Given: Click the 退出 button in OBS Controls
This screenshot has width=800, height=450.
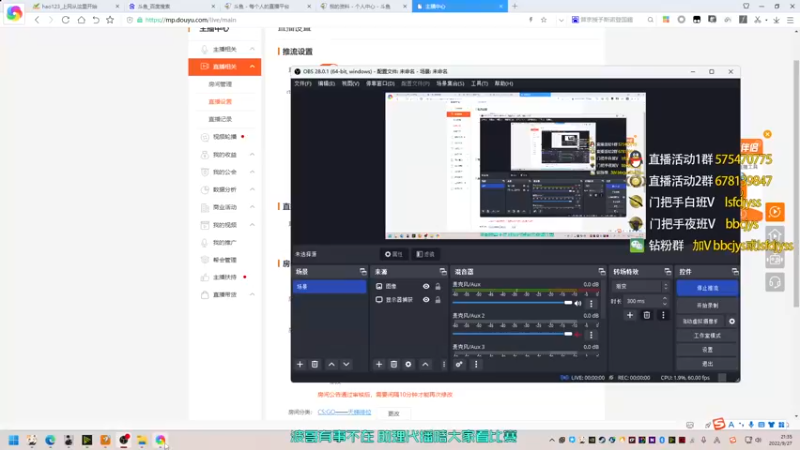Looking at the screenshot, I should coord(707,364).
